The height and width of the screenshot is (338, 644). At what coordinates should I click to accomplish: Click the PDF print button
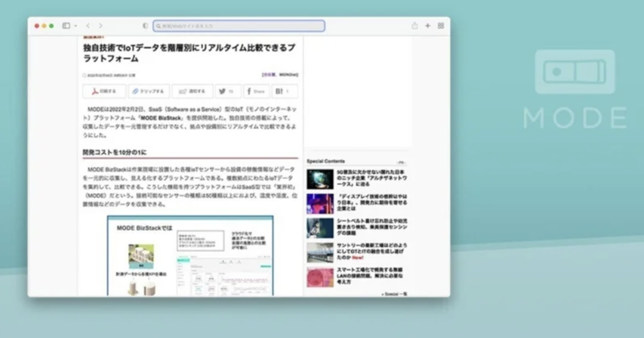click(104, 91)
